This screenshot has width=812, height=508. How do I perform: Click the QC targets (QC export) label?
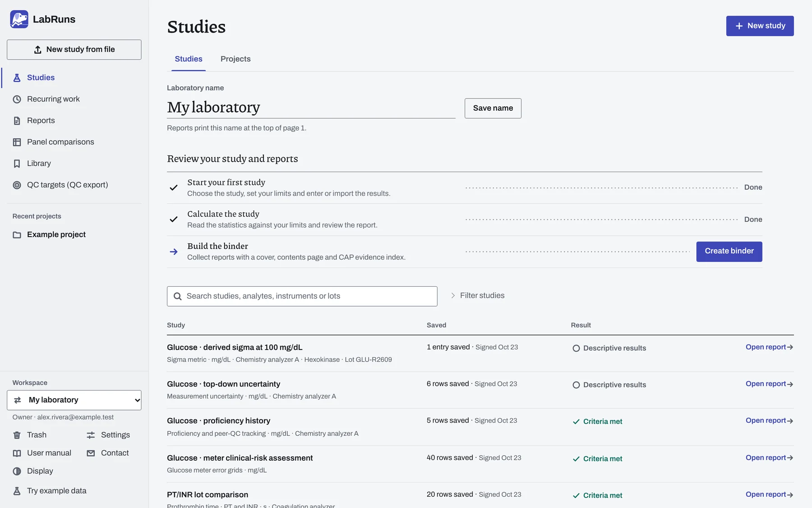click(68, 185)
